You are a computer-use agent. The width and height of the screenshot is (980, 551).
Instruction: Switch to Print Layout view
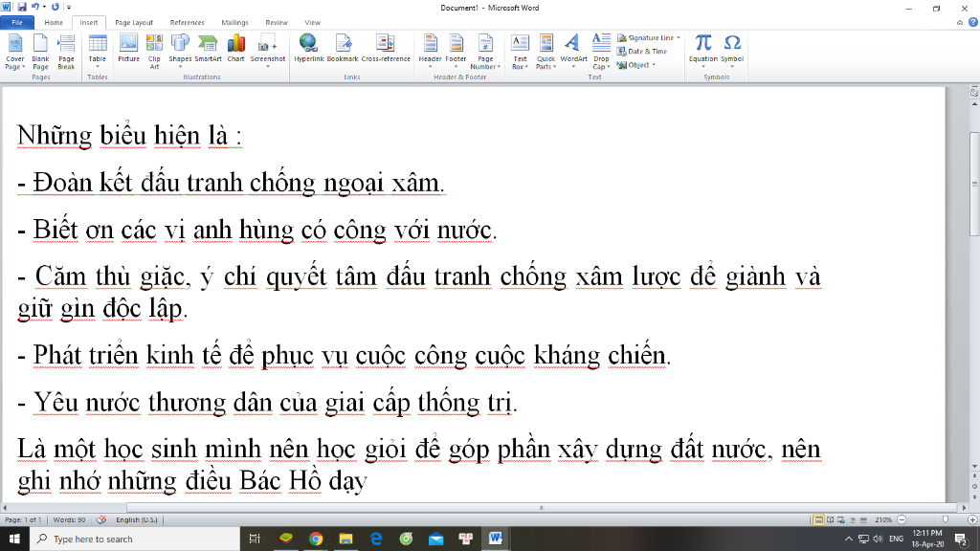pyautogui.click(x=818, y=519)
